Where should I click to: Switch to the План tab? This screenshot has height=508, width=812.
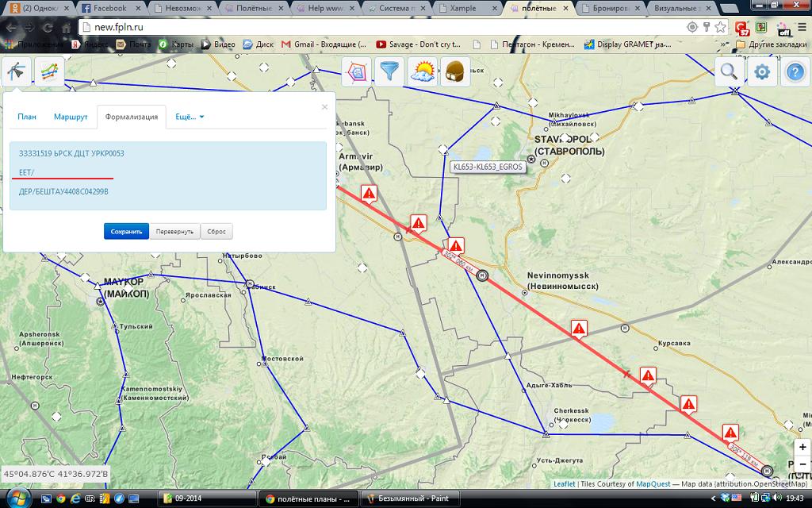click(27, 117)
